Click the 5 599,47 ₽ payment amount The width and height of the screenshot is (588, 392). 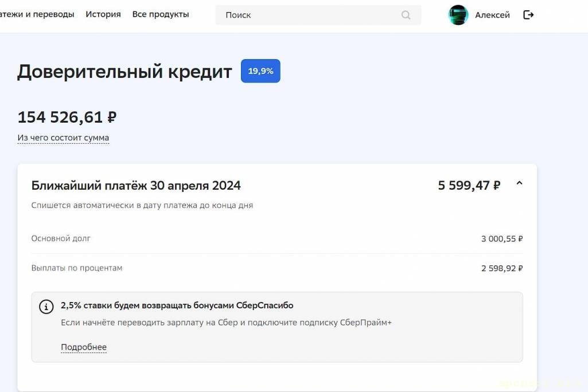(x=469, y=185)
